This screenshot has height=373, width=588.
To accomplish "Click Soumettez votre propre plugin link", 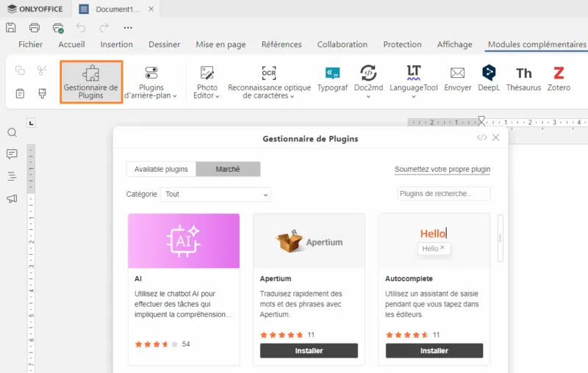I will coord(442,170).
